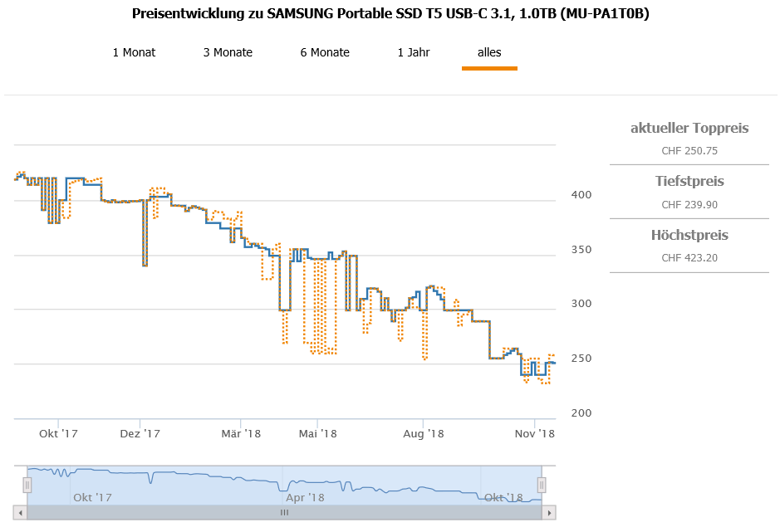Click the alles tab
This screenshot has width=780, height=532.
[x=489, y=52]
